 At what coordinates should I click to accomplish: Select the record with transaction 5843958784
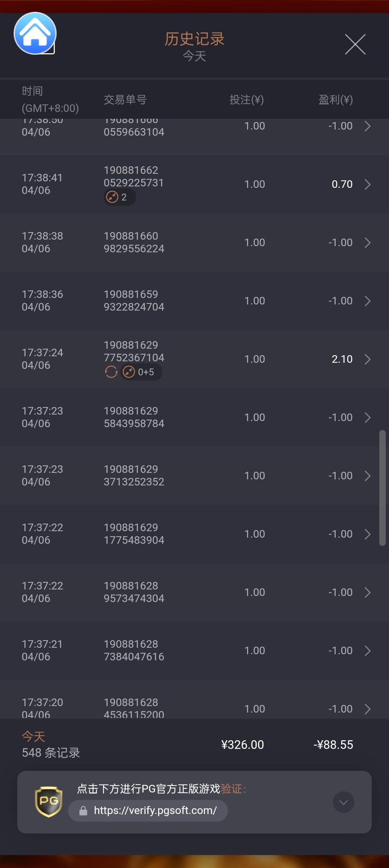(194, 417)
